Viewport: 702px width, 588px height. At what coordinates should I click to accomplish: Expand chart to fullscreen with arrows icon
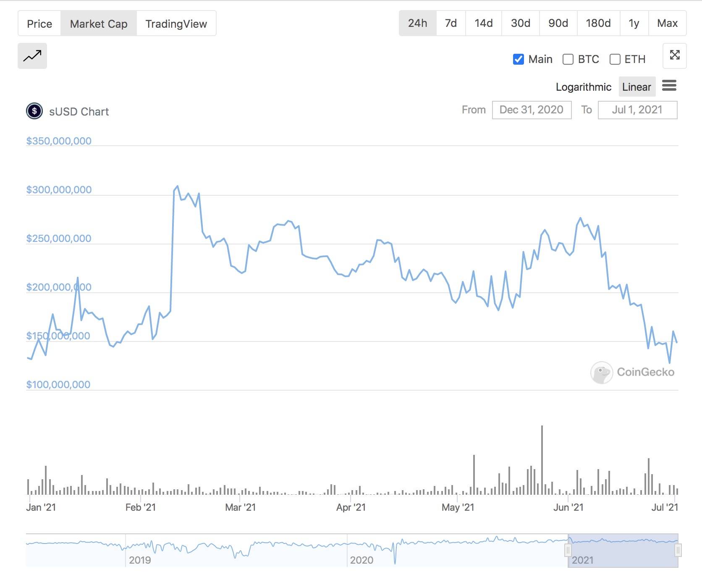(674, 55)
